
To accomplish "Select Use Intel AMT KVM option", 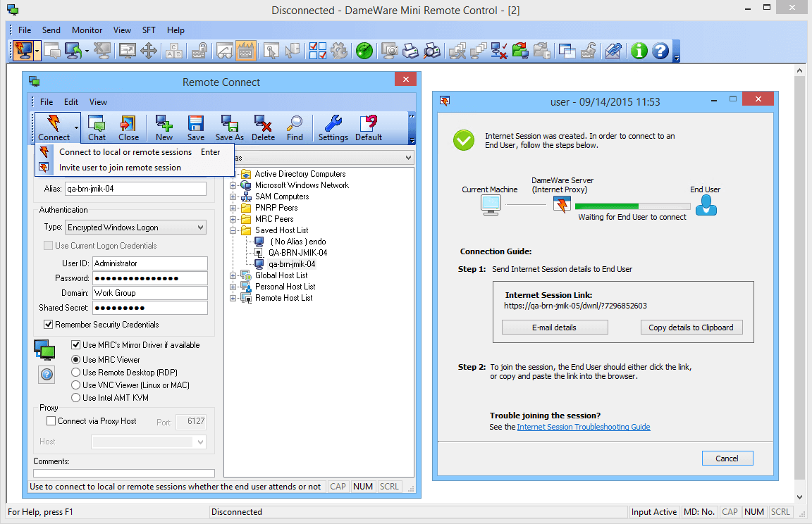I will pyautogui.click(x=75, y=398).
